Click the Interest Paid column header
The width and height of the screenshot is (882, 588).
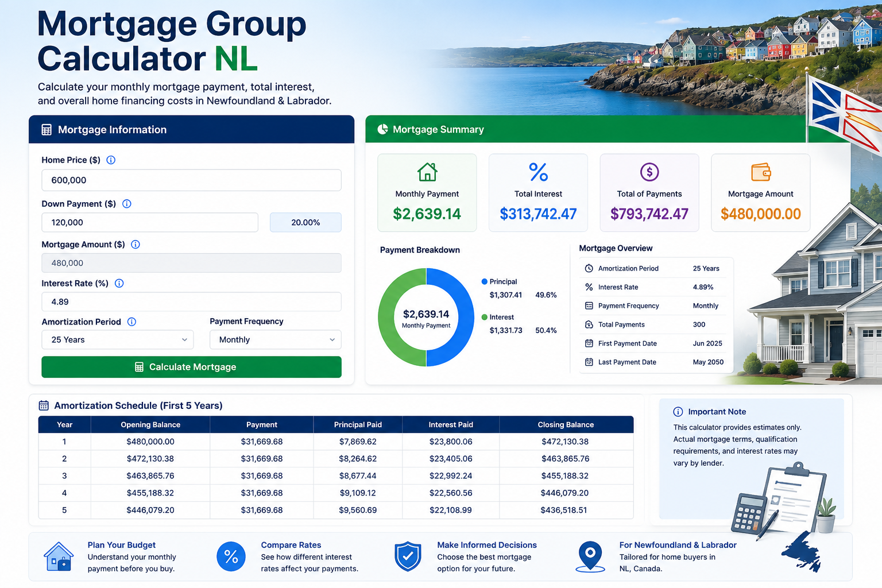tap(451, 425)
